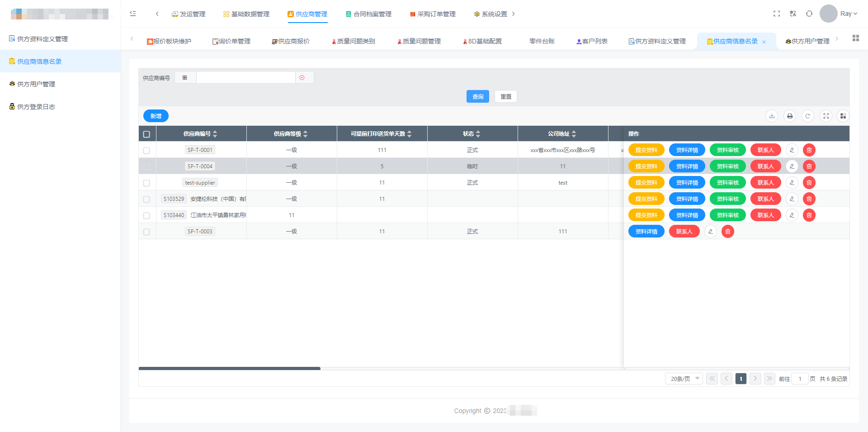Open 供方资料定义管理 in sidebar

point(60,39)
